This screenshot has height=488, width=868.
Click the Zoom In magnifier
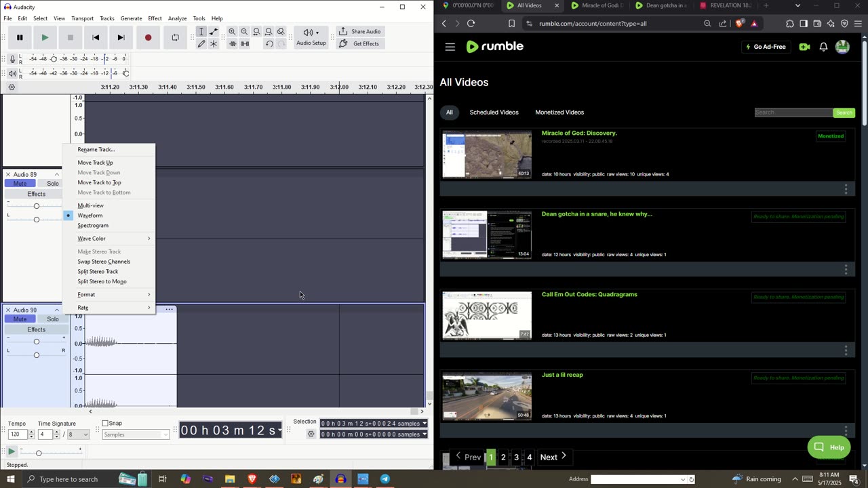[232, 32]
